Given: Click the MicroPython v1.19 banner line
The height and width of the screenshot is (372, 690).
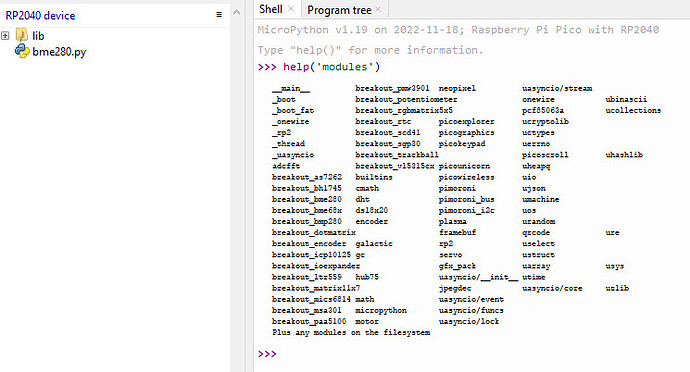Looking at the screenshot, I should (458, 30).
